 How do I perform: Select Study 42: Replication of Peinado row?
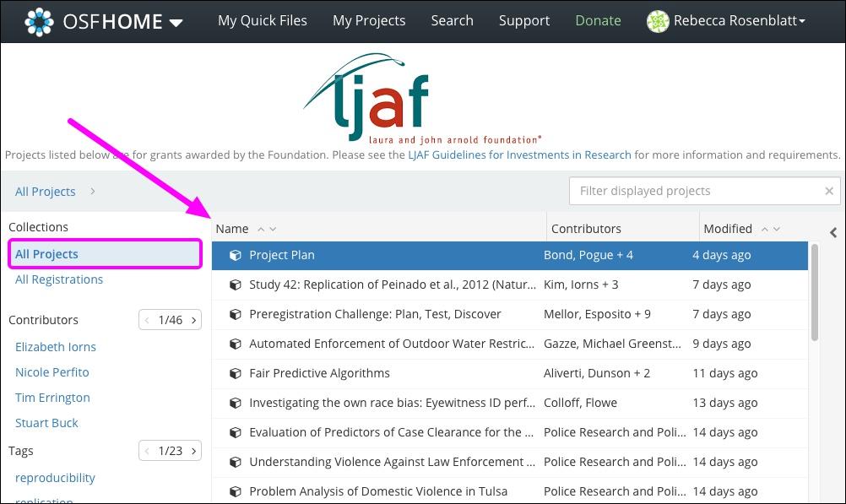pyautogui.click(x=393, y=285)
